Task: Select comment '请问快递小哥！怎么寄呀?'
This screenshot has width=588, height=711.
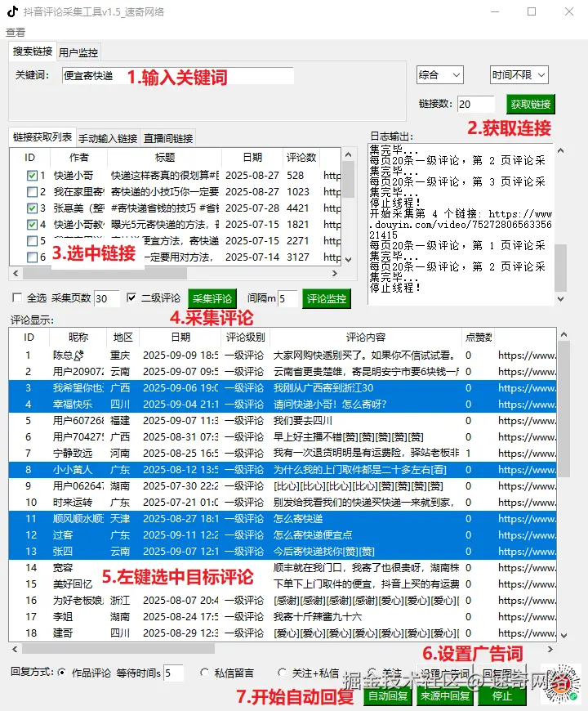Action: click(x=283, y=404)
